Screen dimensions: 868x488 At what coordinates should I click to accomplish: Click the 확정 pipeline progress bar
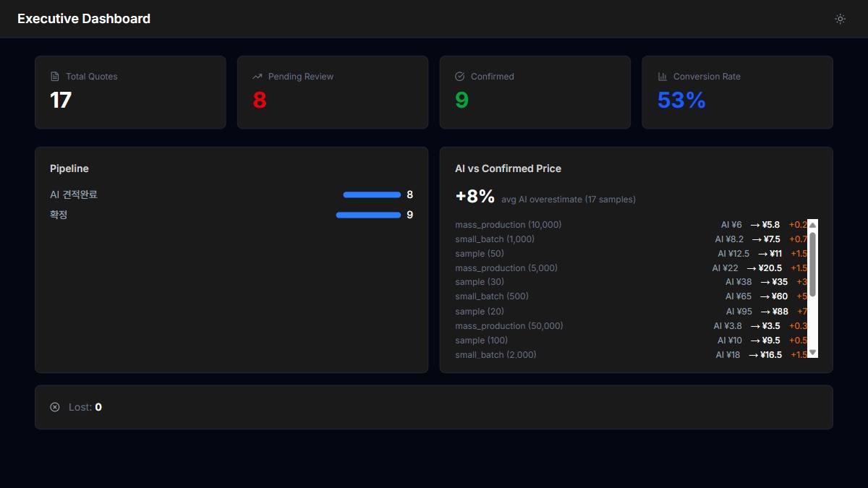coord(368,215)
